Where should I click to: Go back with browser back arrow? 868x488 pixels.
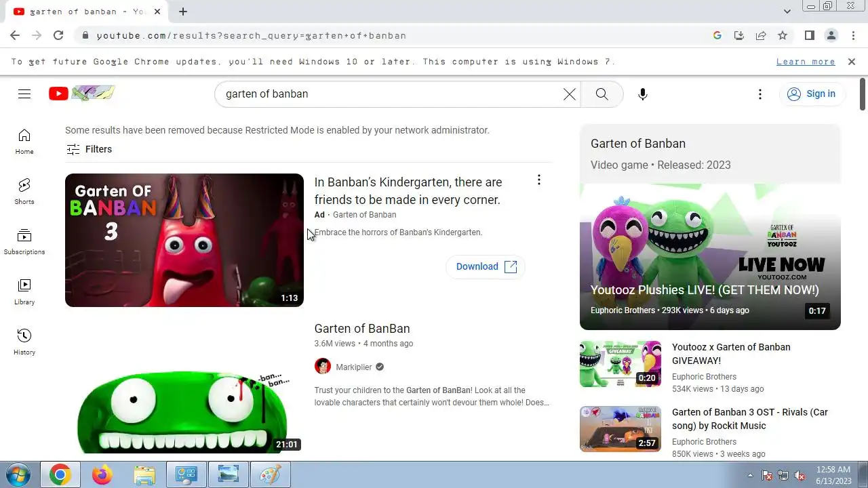point(15,35)
